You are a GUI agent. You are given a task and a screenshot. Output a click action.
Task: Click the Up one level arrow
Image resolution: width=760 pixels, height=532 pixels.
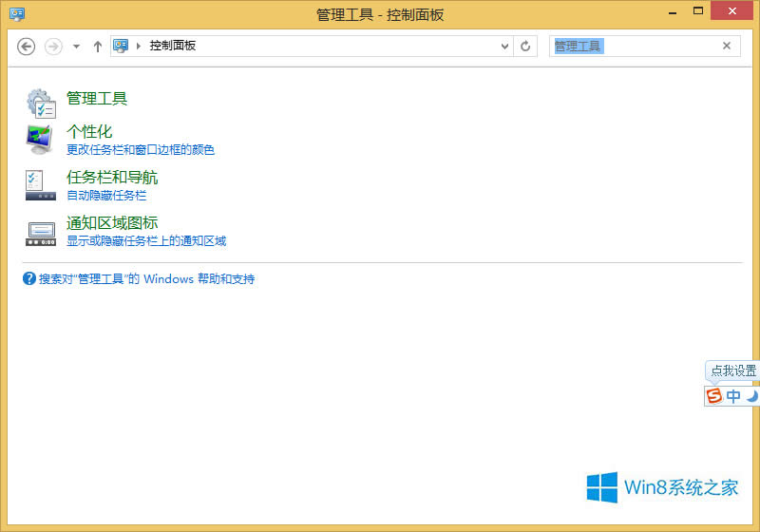(97, 46)
